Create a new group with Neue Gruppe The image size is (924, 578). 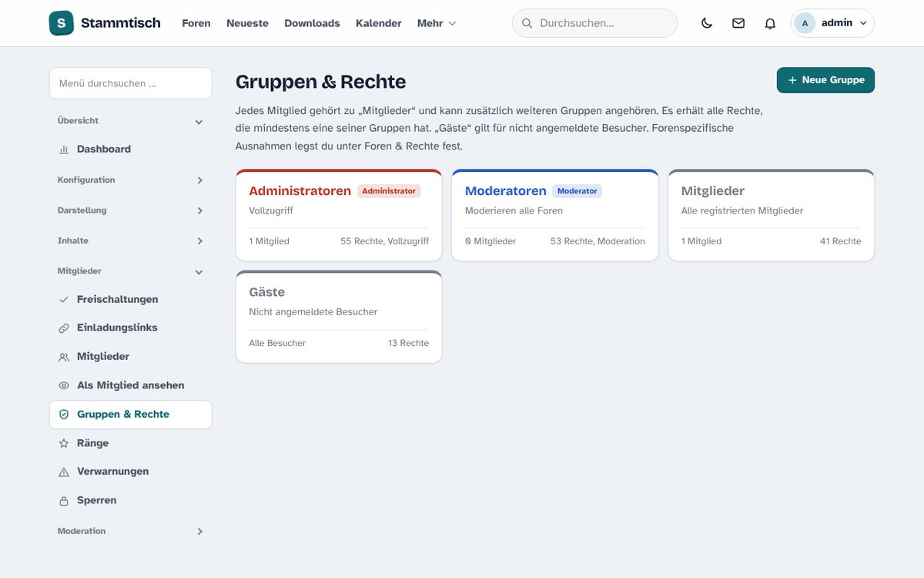pyautogui.click(x=825, y=80)
